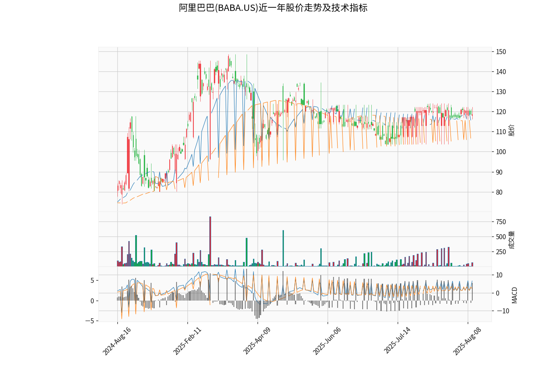Click the volume axis label 成交量

[512, 240]
